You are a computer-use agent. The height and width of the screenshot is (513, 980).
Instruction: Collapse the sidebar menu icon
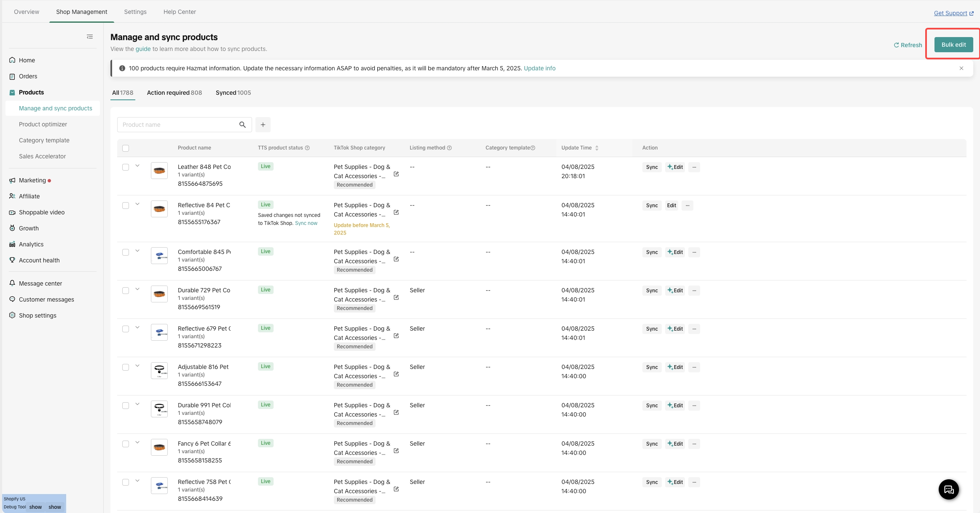[90, 37]
